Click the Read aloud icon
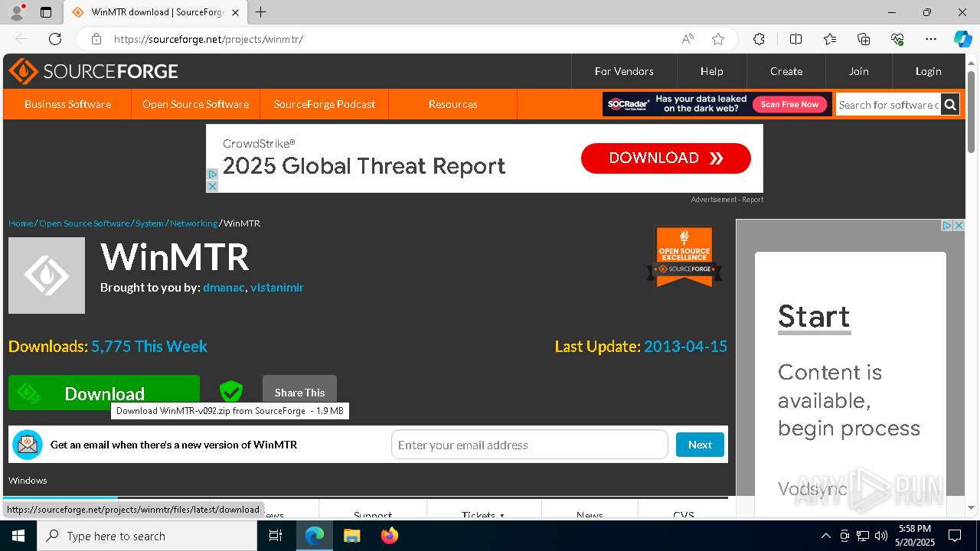This screenshot has width=980, height=551. [688, 39]
